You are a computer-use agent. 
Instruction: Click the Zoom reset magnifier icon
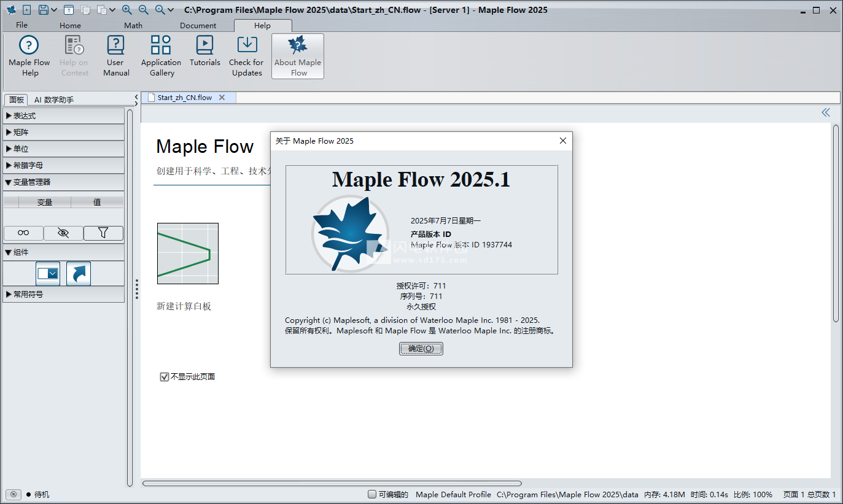pyautogui.click(x=160, y=10)
